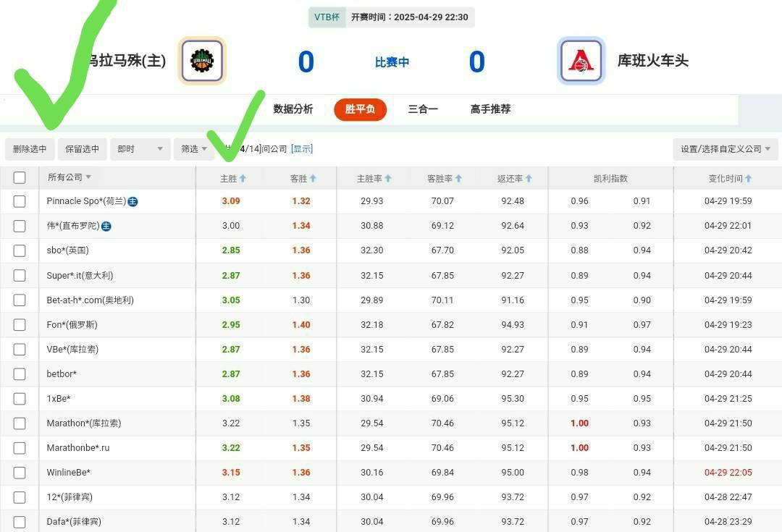Click Bet-at-h* 返还率 value 91.16
782x532 pixels.
pos(513,300)
